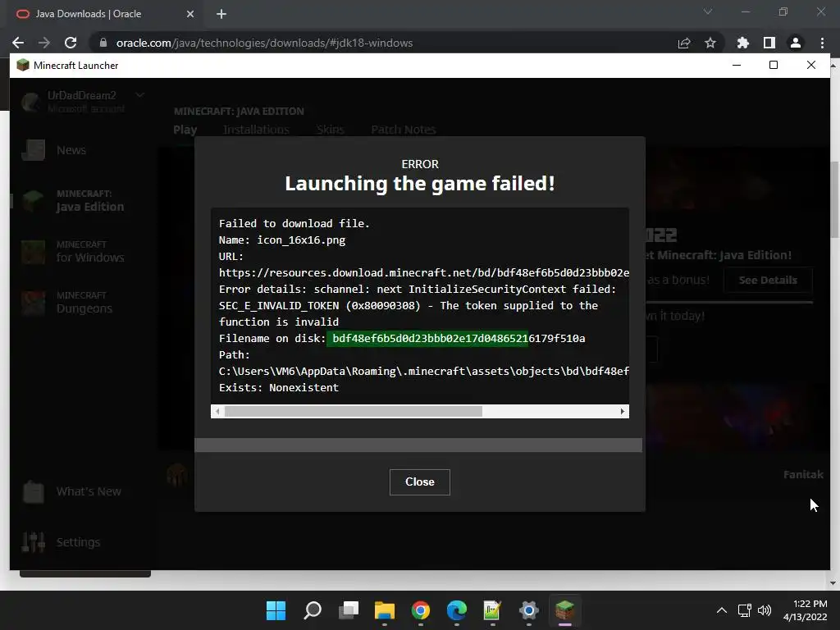Close the Java Downloads browser tab

coord(190,15)
